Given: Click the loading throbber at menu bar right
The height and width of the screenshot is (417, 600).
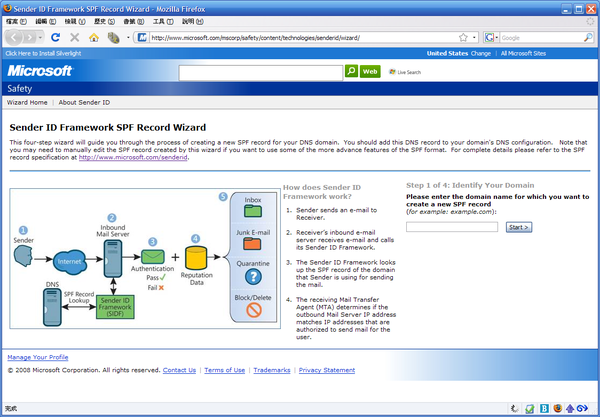Looking at the screenshot, I should coord(590,21).
